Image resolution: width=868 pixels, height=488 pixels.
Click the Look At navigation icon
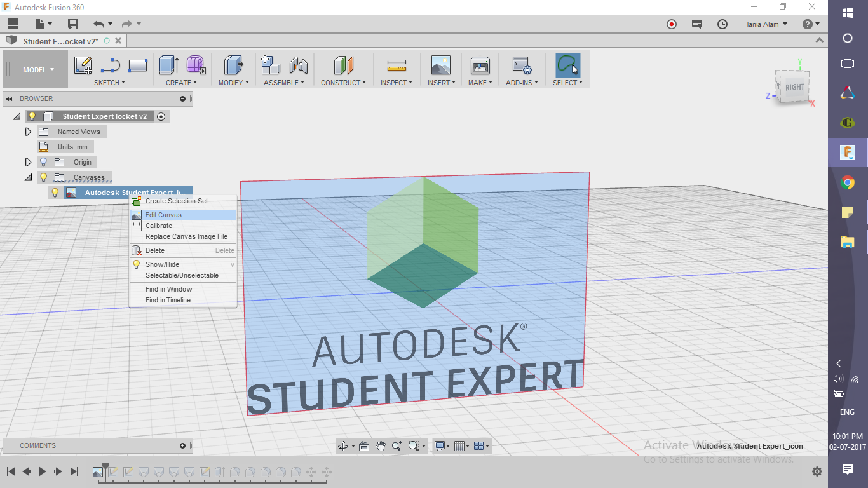click(364, 446)
